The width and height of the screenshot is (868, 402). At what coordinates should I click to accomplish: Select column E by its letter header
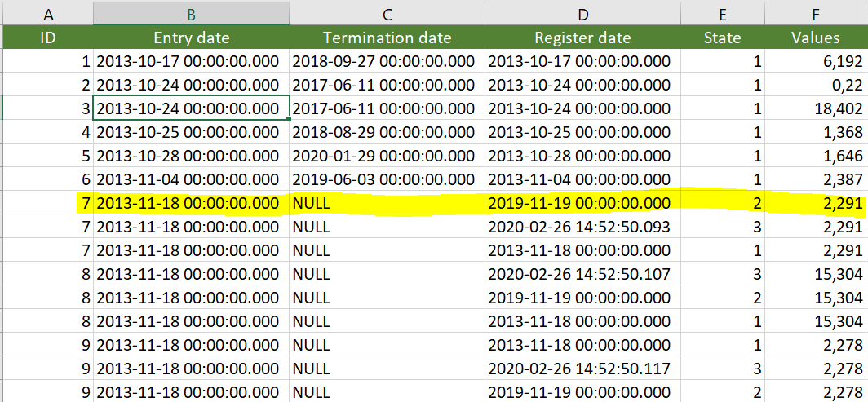[723, 15]
